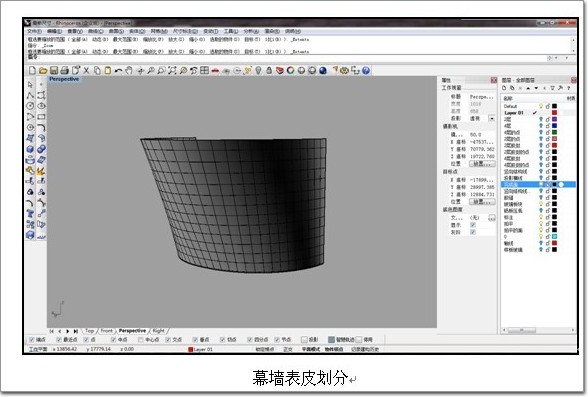
Task: Open the 投影 projection dropdown in properties
Action: click(492, 118)
